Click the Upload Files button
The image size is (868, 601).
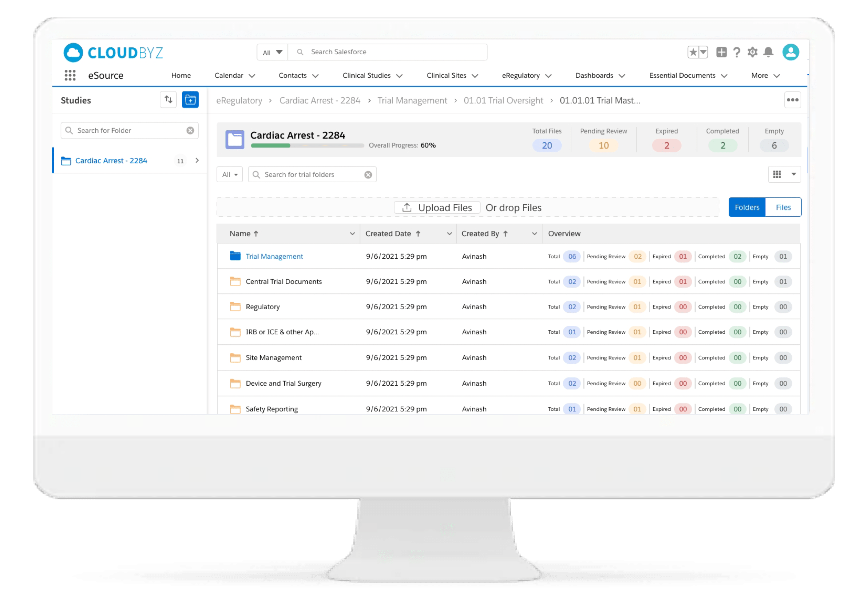[437, 207]
